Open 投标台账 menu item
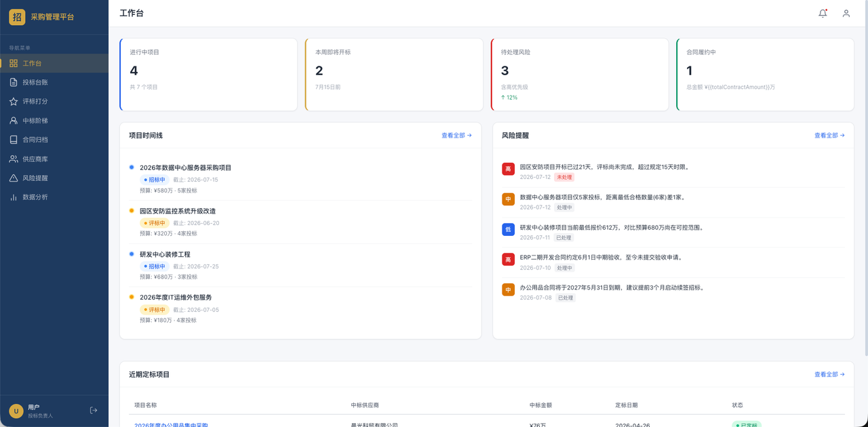 (54, 82)
